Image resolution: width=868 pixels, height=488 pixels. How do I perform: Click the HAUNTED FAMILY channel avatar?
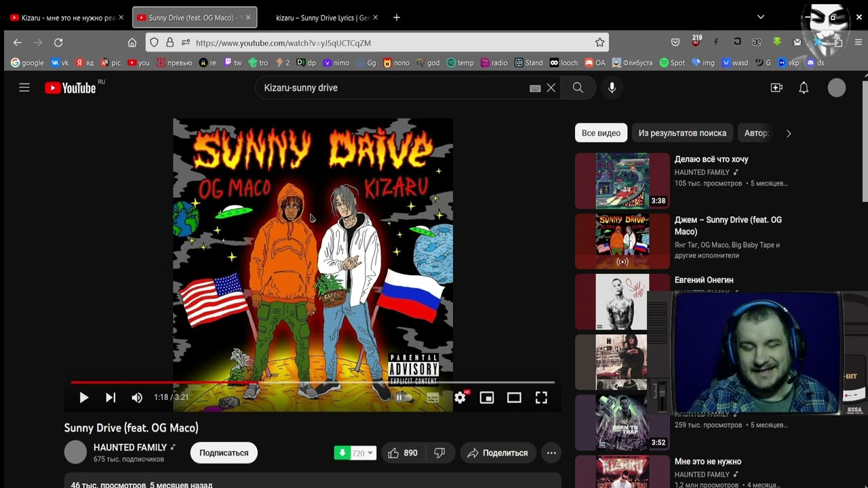coord(75,452)
